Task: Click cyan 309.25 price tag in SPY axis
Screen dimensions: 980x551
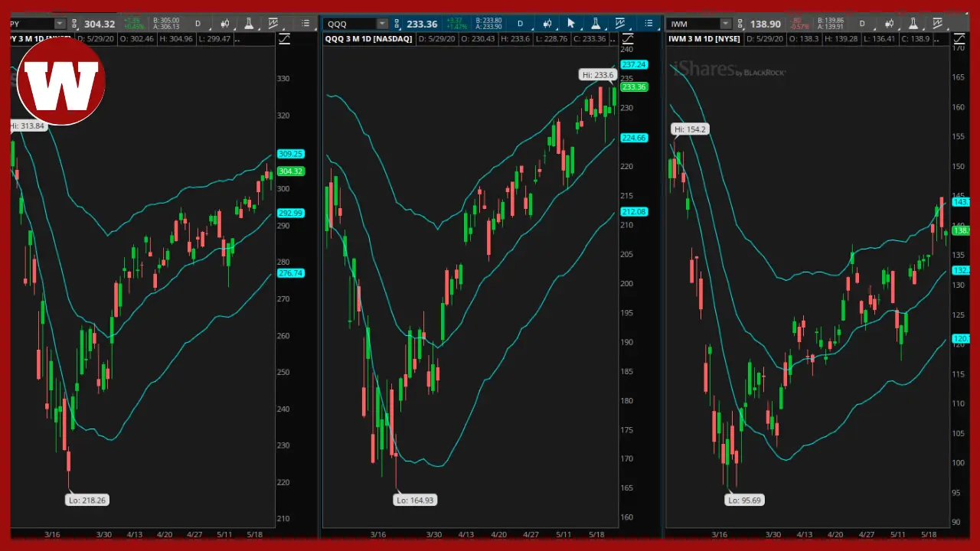Action: (290, 154)
